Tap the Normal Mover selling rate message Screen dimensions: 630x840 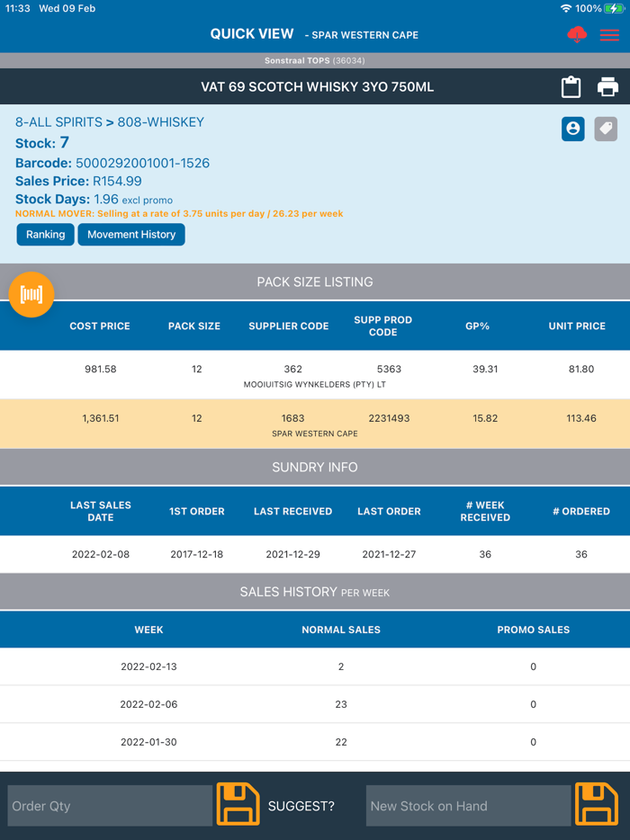[179, 214]
